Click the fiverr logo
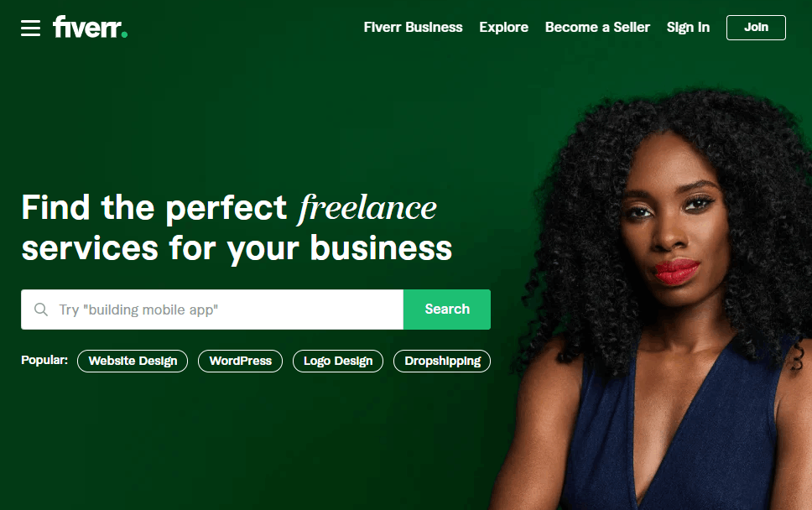Viewport: 812px width, 510px height. [x=90, y=27]
